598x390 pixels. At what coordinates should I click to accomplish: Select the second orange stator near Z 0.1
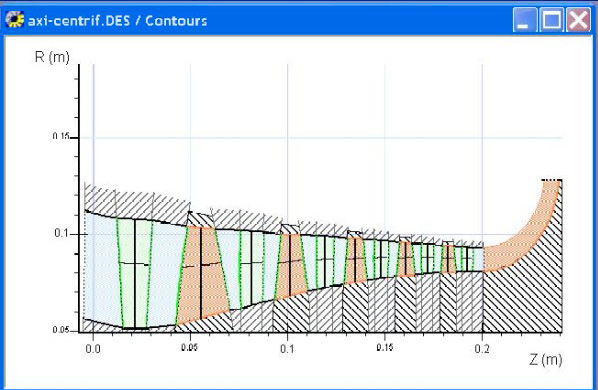(291, 265)
